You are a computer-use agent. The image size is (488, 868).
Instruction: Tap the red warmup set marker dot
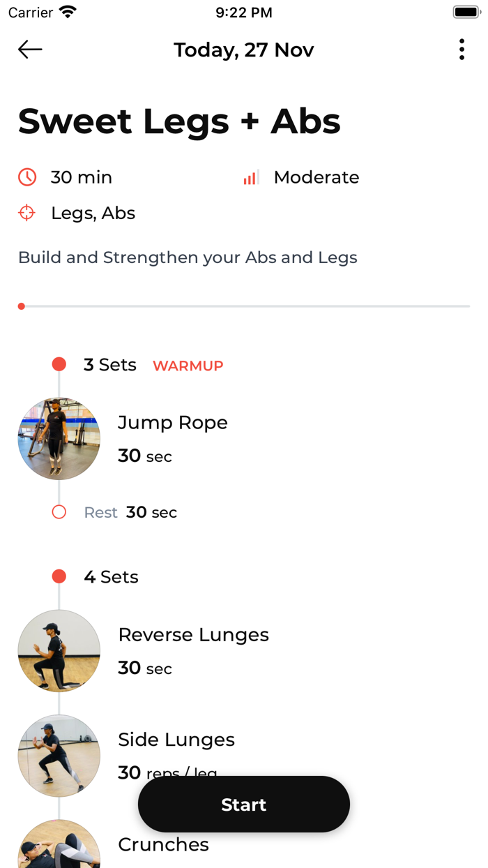pyautogui.click(x=59, y=364)
